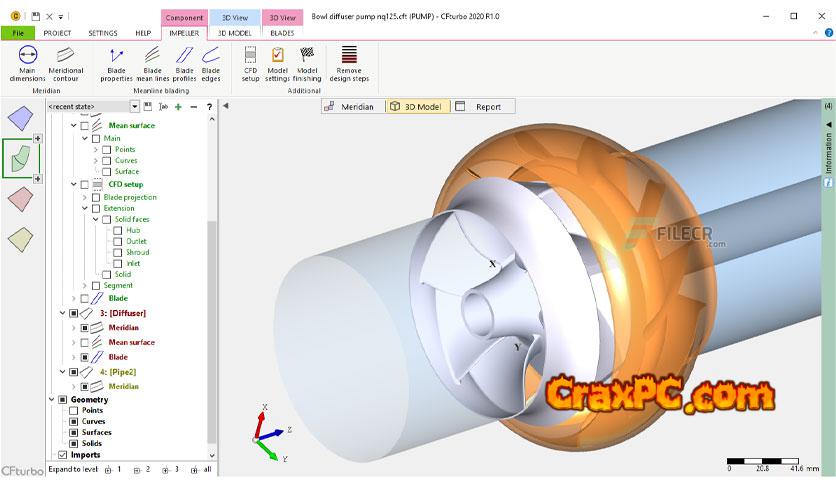Open the Meridional contour tool
836x484 pixels.
pyautogui.click(x=67, y=63)
